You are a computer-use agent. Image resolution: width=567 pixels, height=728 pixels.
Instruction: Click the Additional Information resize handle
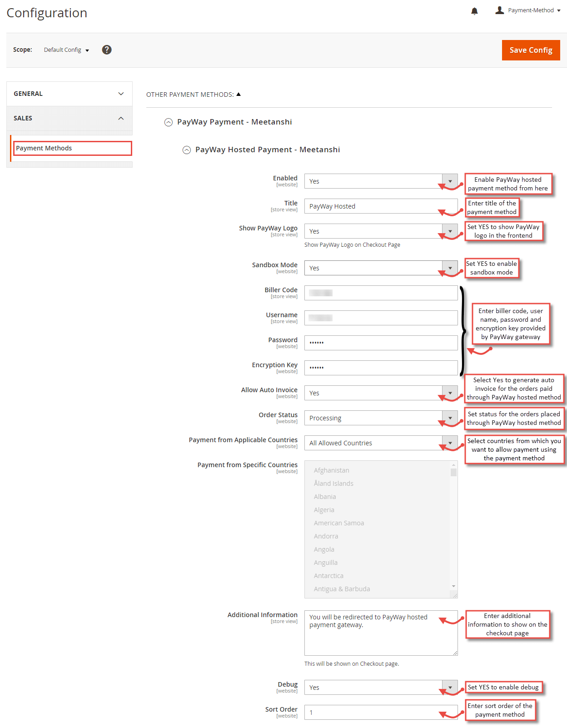[455, 653]
